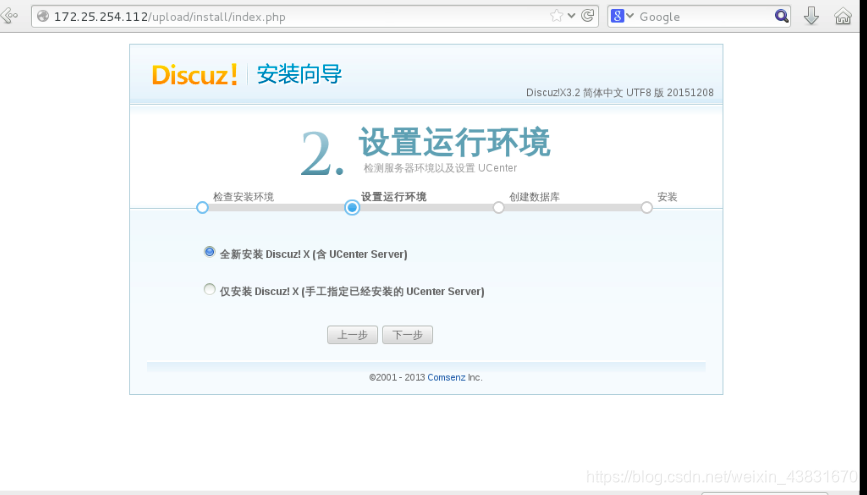Click the Discuz! logo
Screen dimensions: 867x495
coord(195,75)
